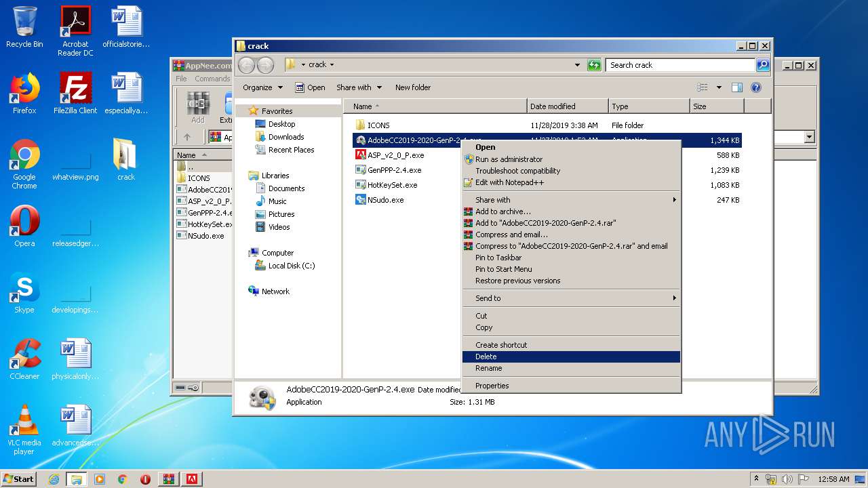Image resolution: width=868 pixels, height=488 pixels.
Task: Click Search crack input field
Action: 680,65
